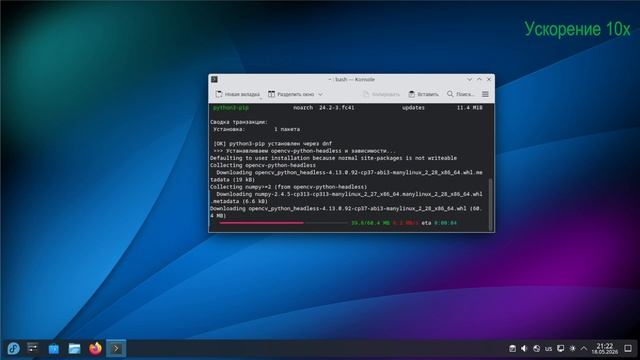Click 'Новая вкладка' new tab button

click(238, 94)
